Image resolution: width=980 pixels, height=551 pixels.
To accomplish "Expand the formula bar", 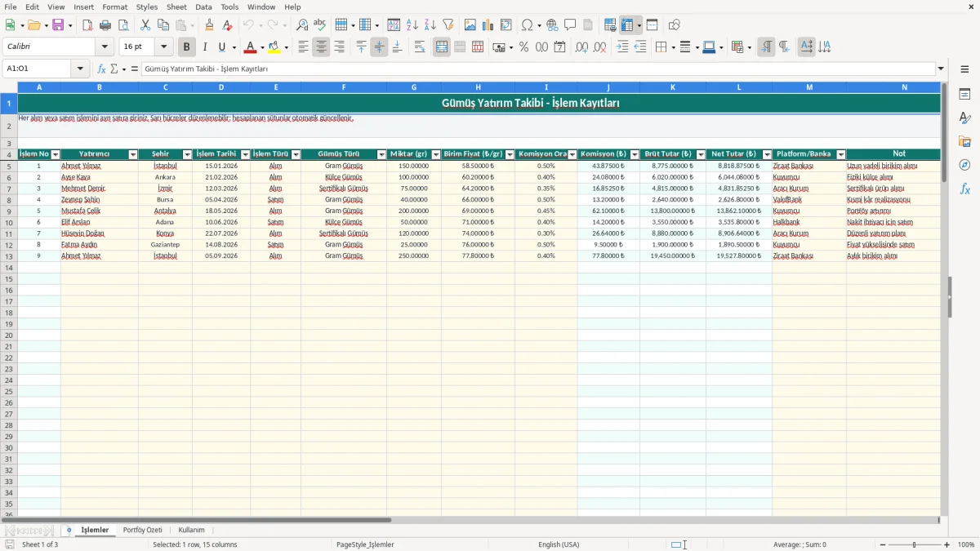I will 941,69.
